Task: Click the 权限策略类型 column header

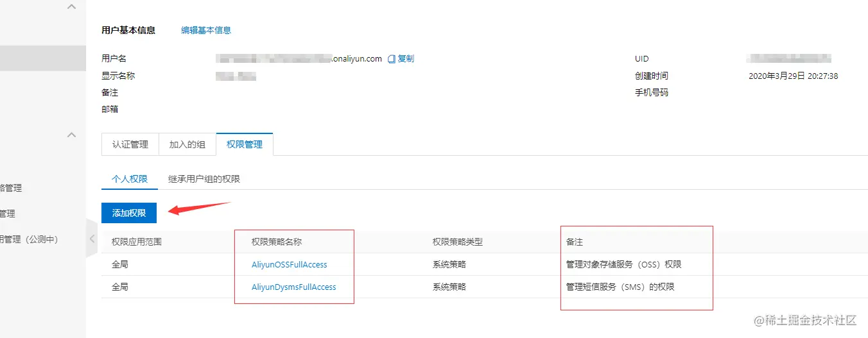Action: (x=458, y=242)
